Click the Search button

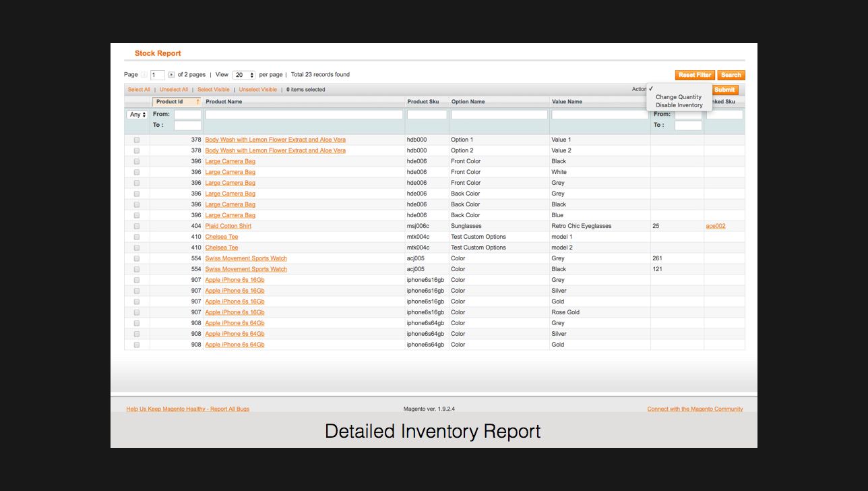[731, 75]
